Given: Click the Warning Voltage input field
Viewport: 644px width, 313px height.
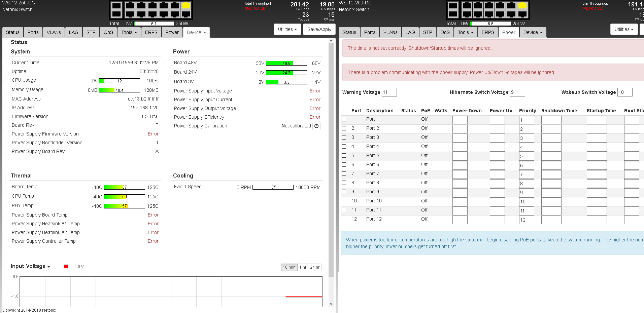Looking at the screenshot, I should click(389, 92).
